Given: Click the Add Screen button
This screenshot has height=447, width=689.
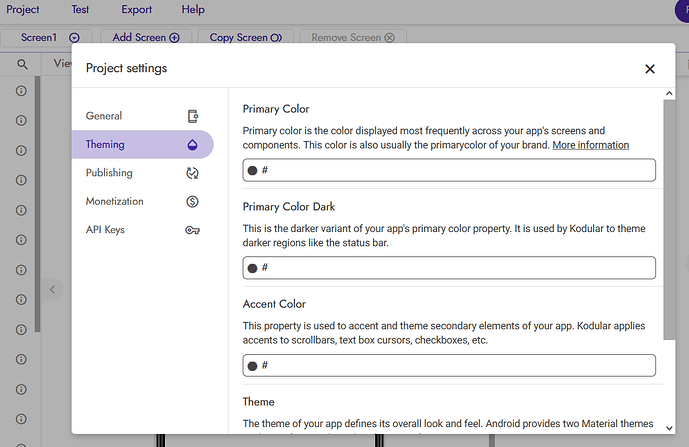Looking at the screenshot, I should coord(146,37).
